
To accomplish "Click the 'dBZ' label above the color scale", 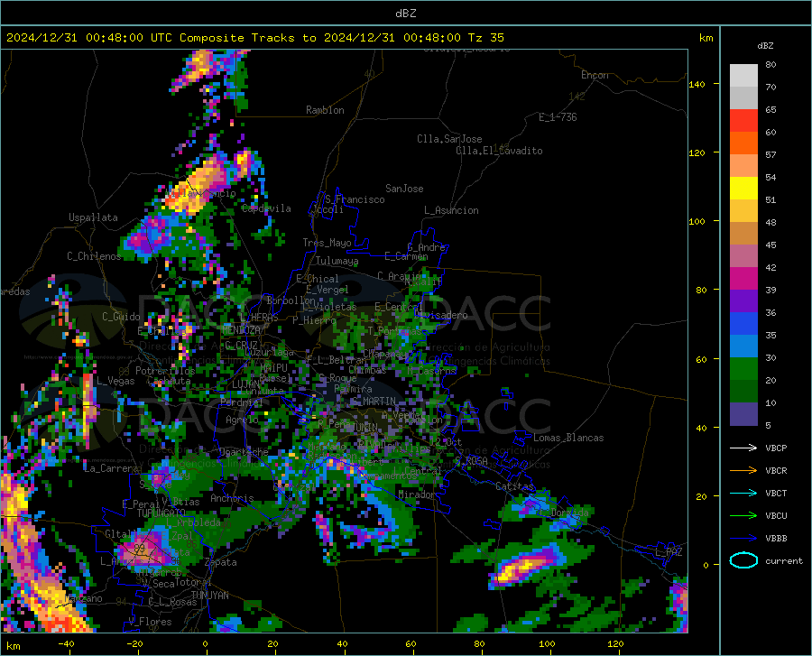I will click(765, 45).
